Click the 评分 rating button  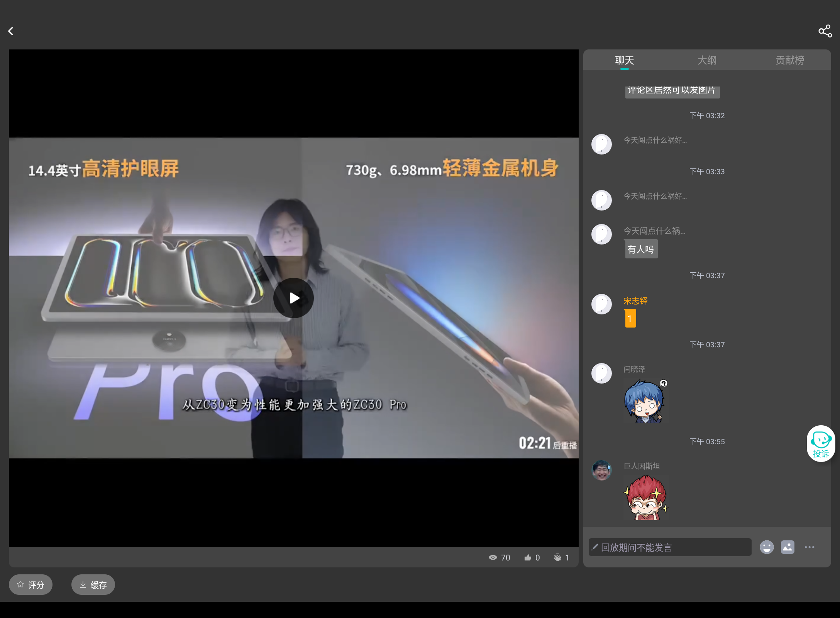(30, 584)
